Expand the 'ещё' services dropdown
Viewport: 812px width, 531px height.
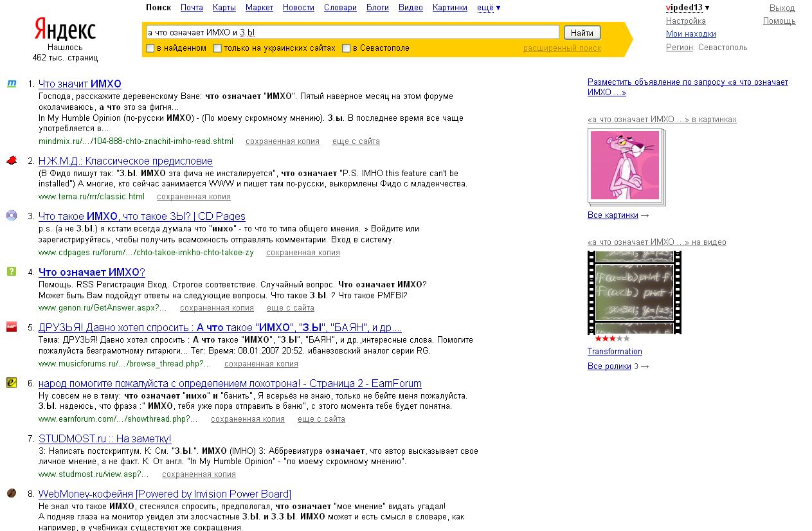click(489, 8)
